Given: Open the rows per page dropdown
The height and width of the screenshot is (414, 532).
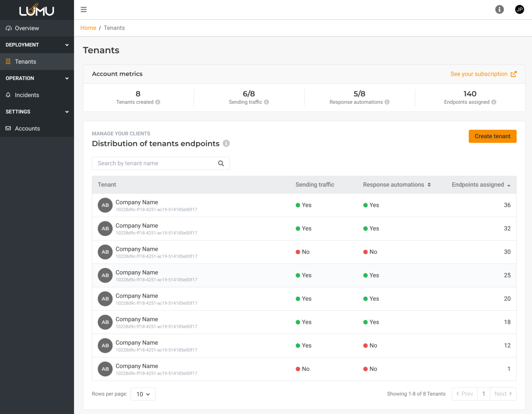Looking at the screenshot, I should pyautogui.click(x=143, y=394).
